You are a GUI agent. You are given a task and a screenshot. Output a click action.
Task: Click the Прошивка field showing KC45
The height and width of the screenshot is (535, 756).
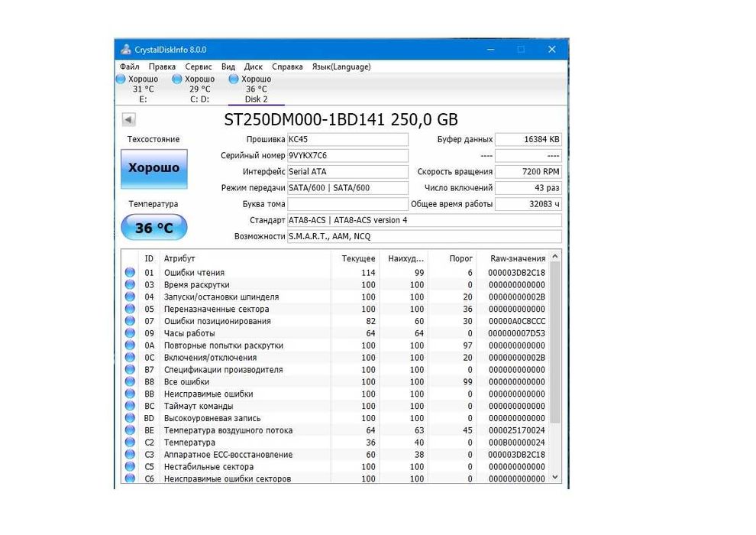click(x=347, y=139)
